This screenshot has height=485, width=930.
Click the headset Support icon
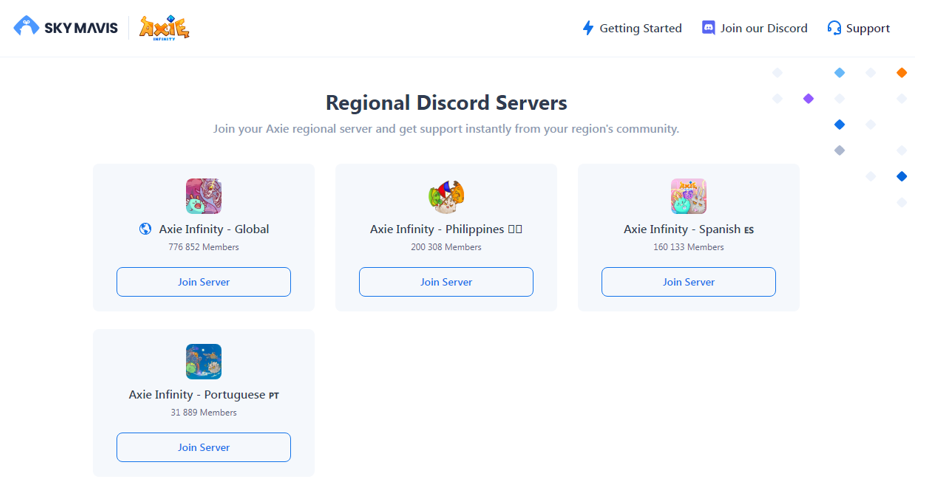click(834, 28)
